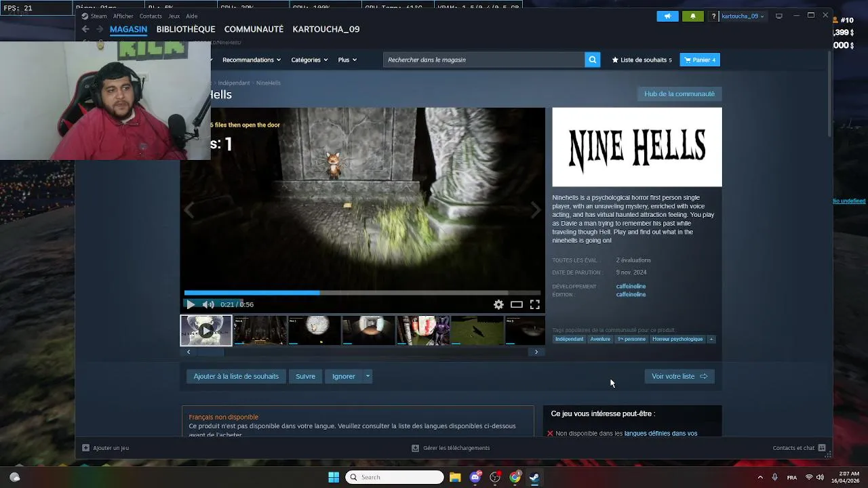Seek on the trailer progress bar

(362, 293)
